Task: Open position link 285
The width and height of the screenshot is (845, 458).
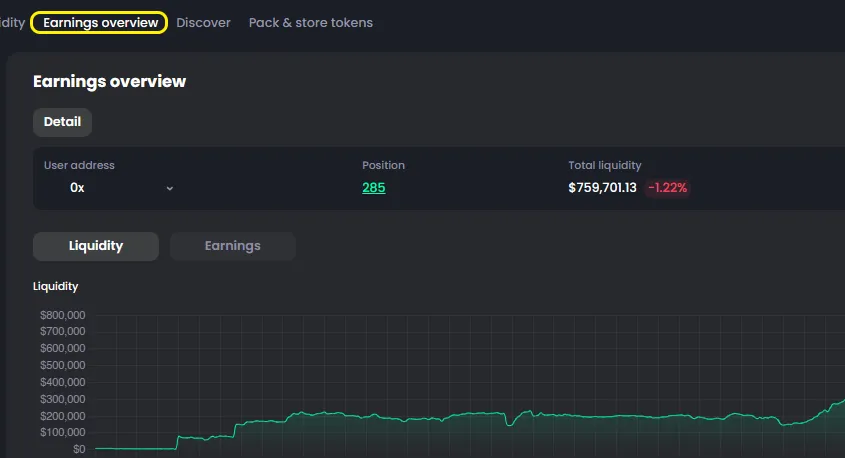Action: coord(373,188)
